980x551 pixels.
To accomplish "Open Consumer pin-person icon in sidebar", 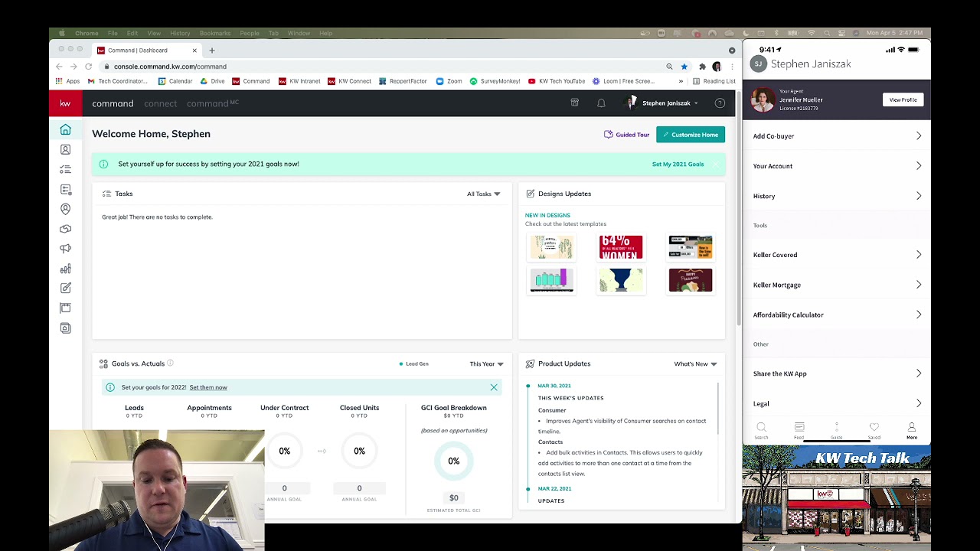I will point(65,209).
